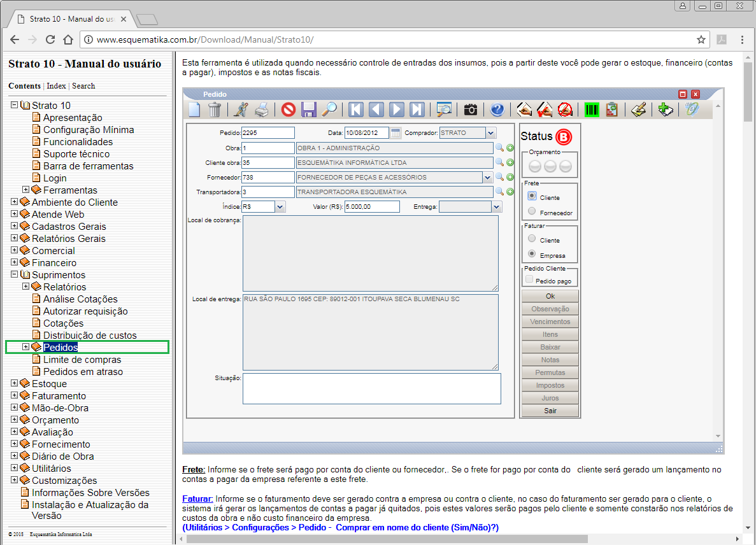This screenshot has height=545, width=756.
Task: Click the Sair button
Action: point(550,411)
